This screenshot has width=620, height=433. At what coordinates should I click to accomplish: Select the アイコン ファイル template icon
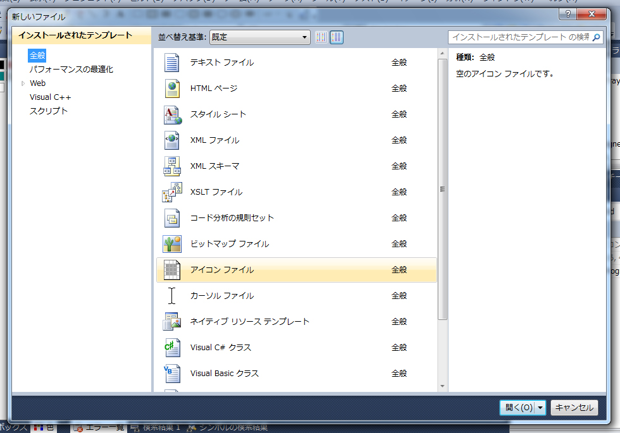pyautogui.click(x=172, y=270)
